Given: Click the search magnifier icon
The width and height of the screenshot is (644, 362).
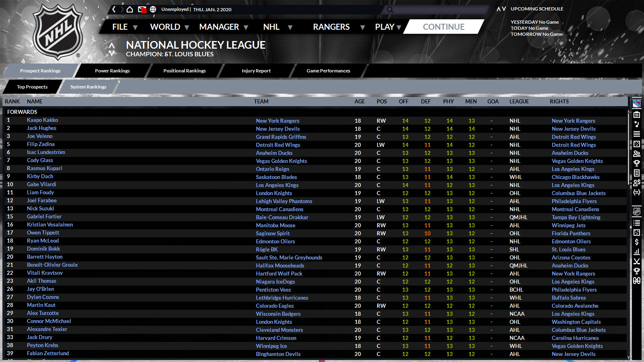Looking at the screenshot, I should coord(389,9).
